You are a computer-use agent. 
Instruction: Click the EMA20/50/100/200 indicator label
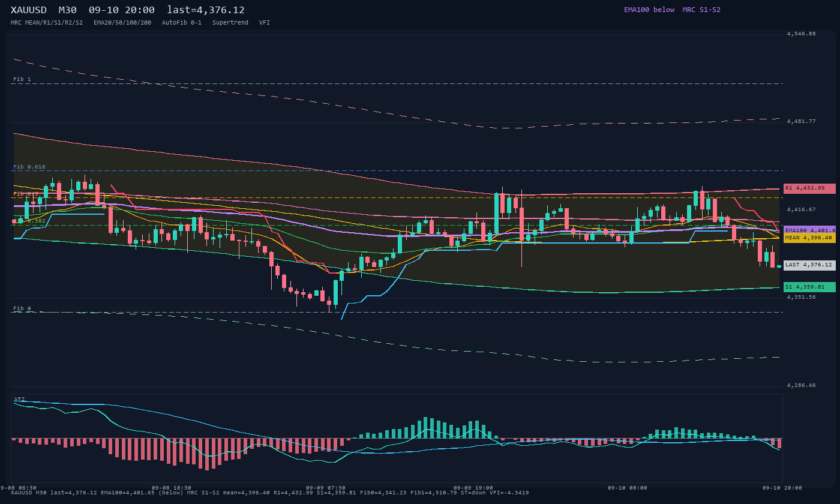point(122,23)
